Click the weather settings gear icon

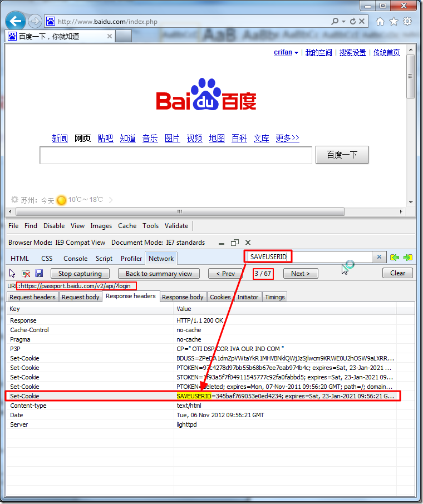14,200
